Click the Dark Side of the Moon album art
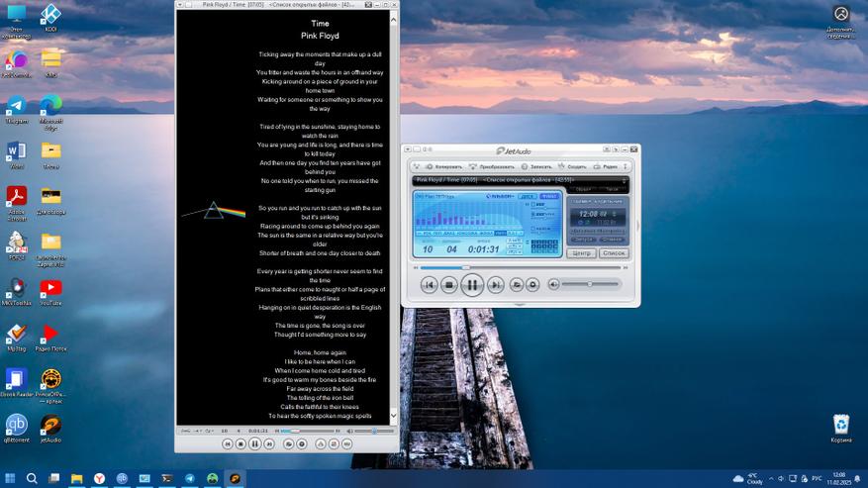The height and width of the screenshot is (488, 868). pyautogui.click(x=214, y=211)
